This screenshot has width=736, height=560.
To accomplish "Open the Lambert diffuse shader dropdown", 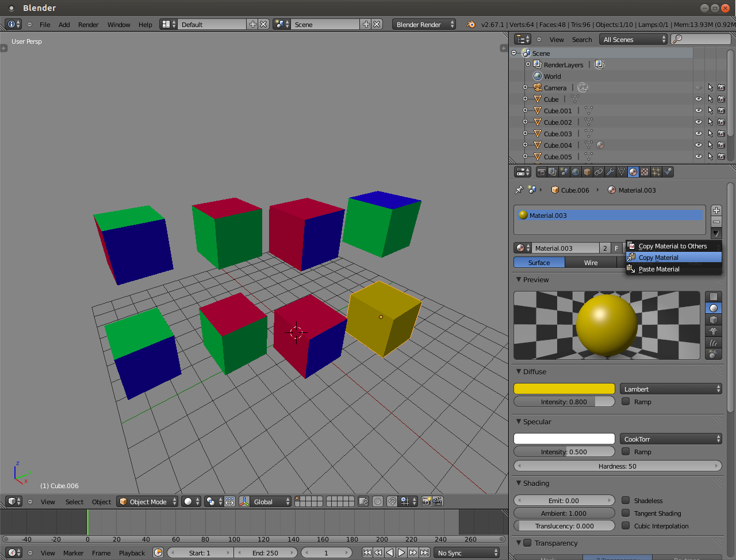I will coord(671,389).
